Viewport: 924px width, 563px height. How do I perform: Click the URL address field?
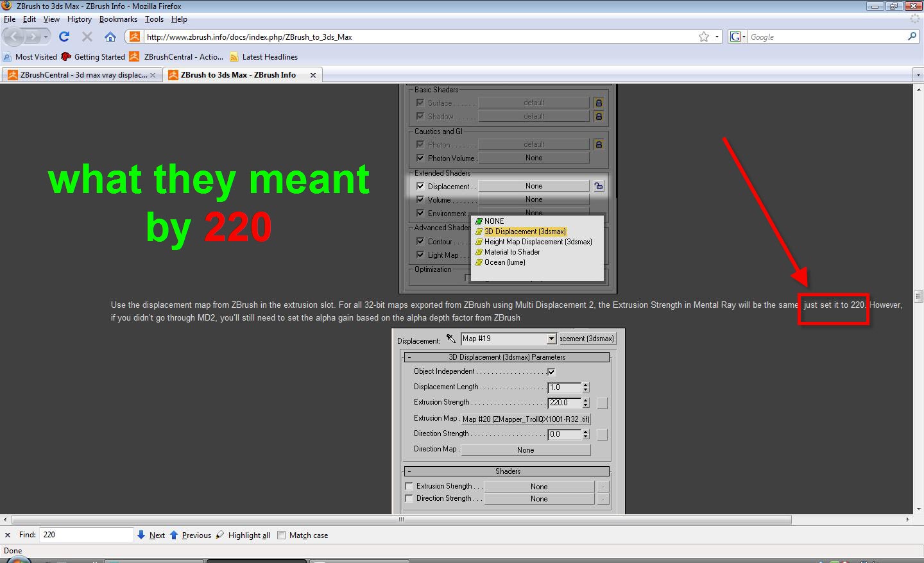[x=420, y=37]
